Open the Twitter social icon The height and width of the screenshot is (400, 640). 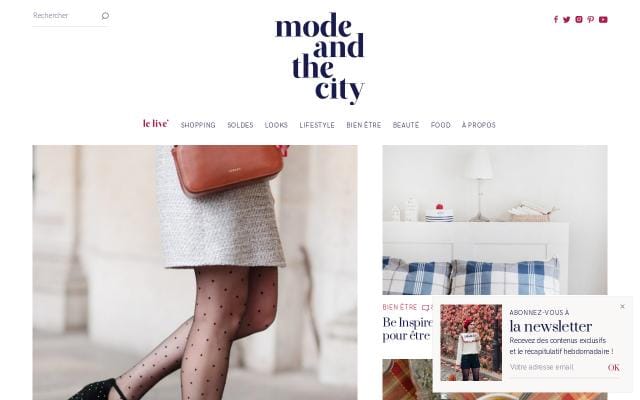(567, 20)
